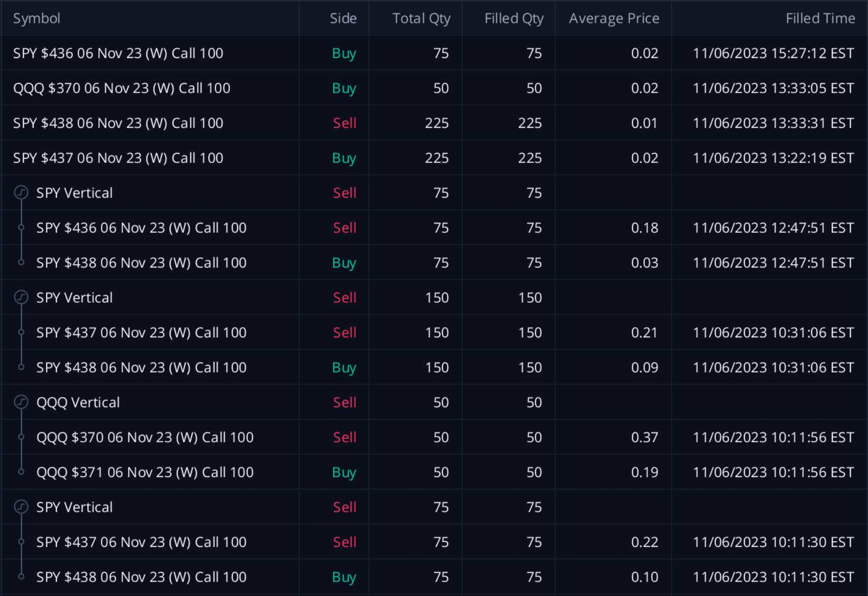Click the Buy label in the QQQ $371 row
Screen dimensions: 868x596
coord(344,473)
